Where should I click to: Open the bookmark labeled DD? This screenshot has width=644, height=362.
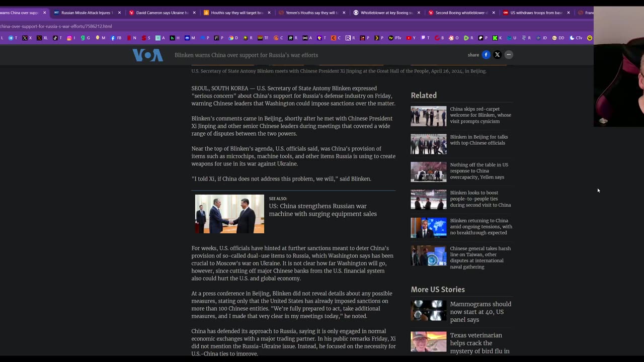(x=558, y=38)
